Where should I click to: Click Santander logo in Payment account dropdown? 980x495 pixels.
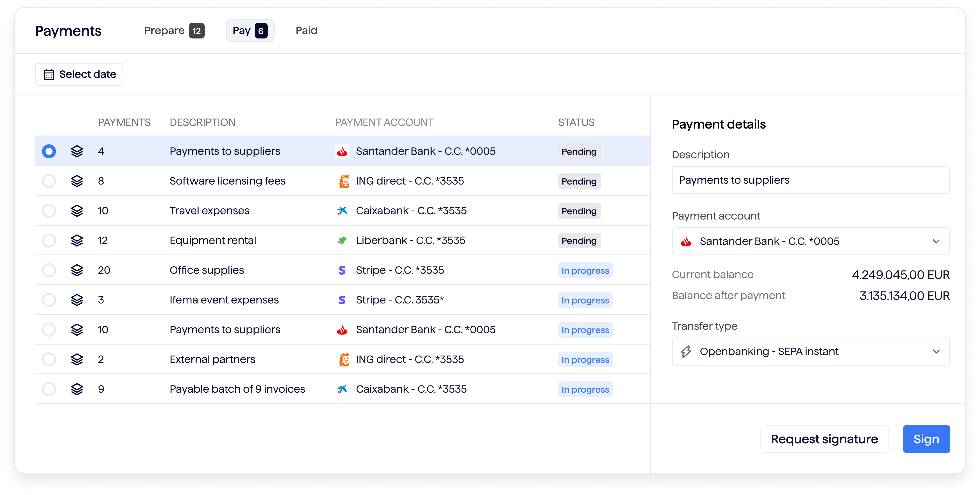(686, 241)
